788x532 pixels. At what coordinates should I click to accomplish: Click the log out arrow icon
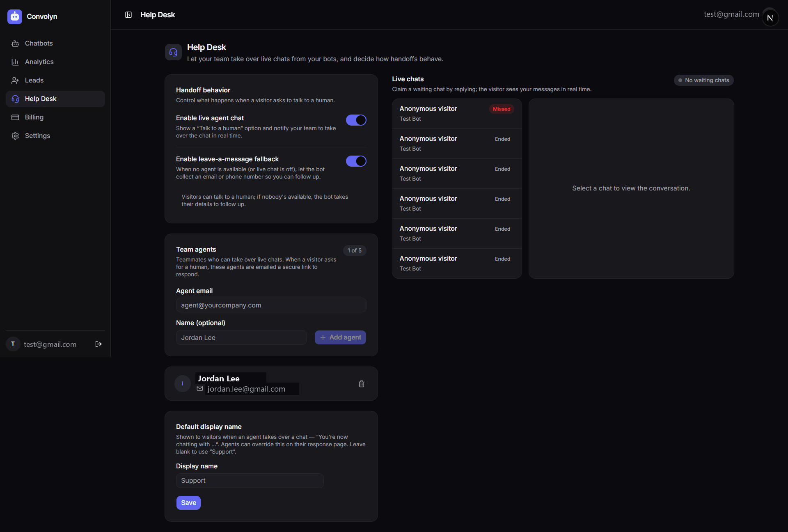tap(98, 344)
